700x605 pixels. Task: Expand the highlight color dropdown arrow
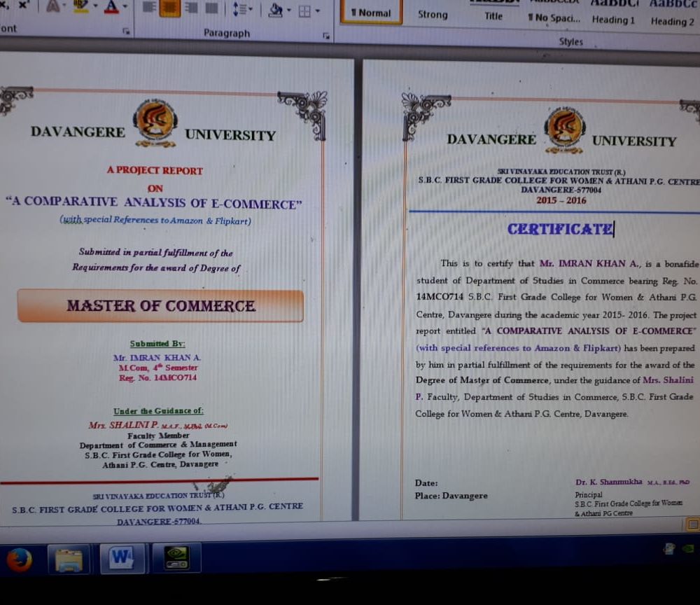[x=94, y=8]
